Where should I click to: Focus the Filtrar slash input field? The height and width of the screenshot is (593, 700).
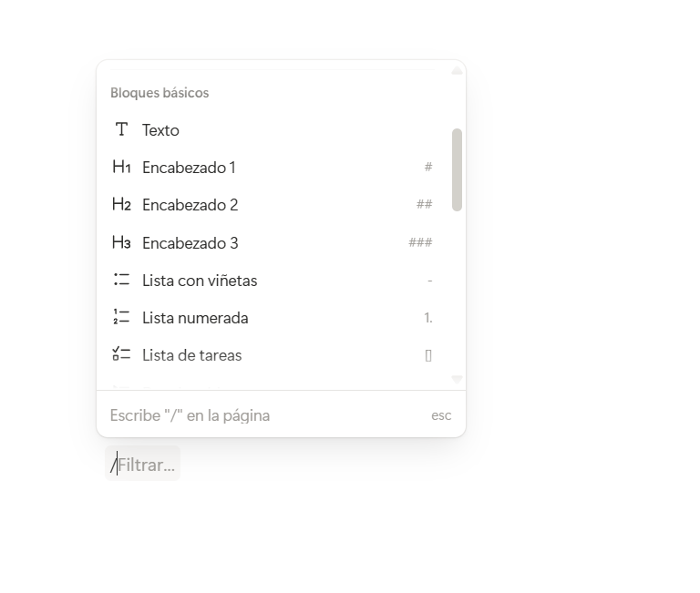[x=146, y=465]
